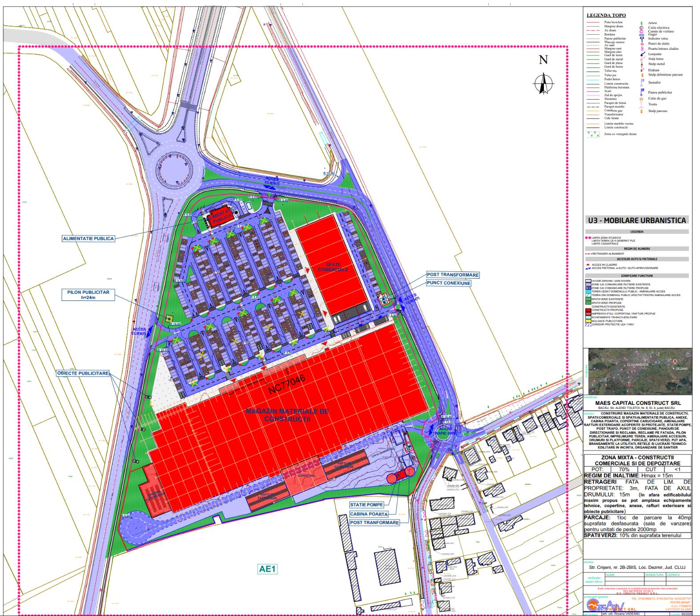Click the green Spatii Verzi Propuse swatch
Screen dimensions: 700x616
[588, 303]
